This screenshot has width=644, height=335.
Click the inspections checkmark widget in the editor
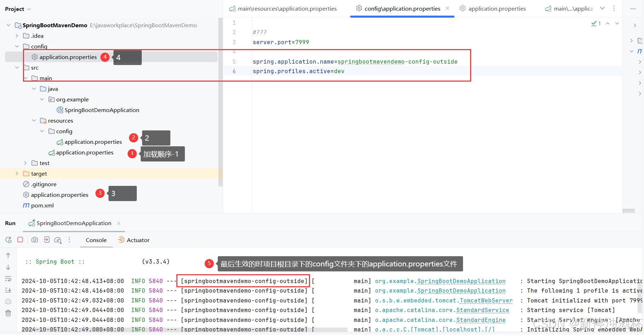(x=596, y=23)
